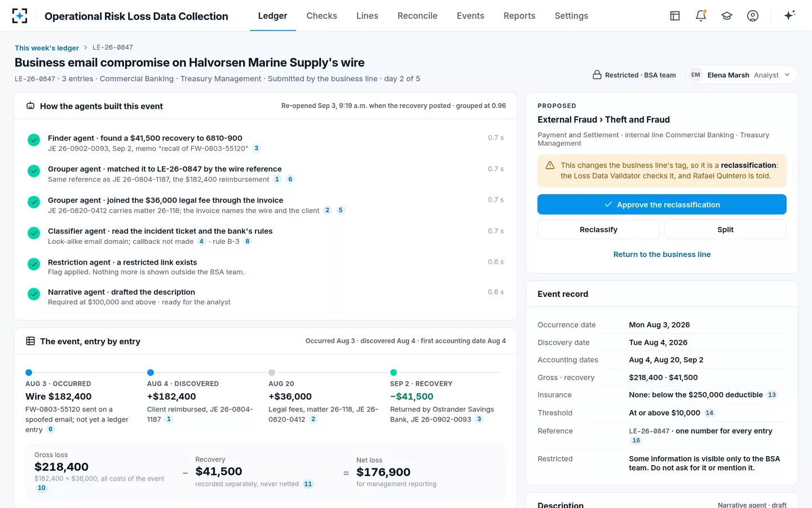Approve the reclassification
812x508 pixels.
pyautogui.click(x=661, y=204)
